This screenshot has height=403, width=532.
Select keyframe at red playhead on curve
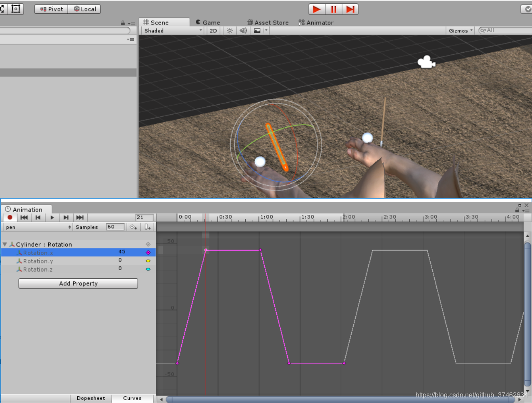pyautogui.click(x=206, y=250)
